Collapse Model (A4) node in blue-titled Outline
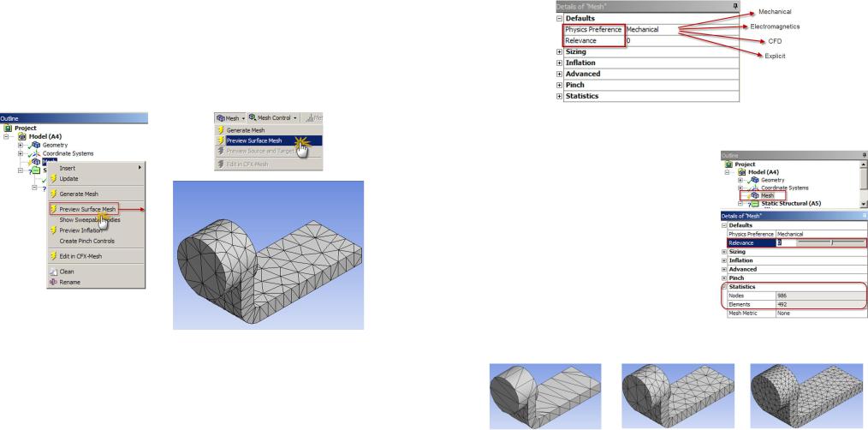Screen dimensions: 868x430 [x=7, y=136]
